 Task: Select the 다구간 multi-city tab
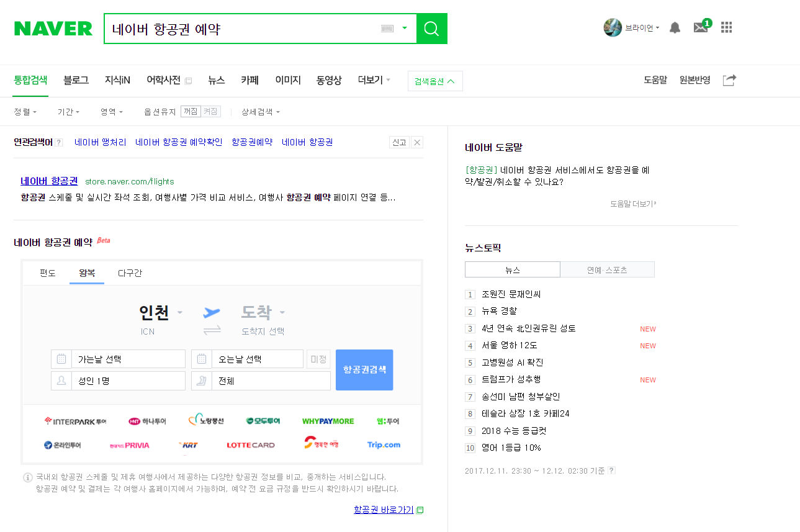(130, 273)
